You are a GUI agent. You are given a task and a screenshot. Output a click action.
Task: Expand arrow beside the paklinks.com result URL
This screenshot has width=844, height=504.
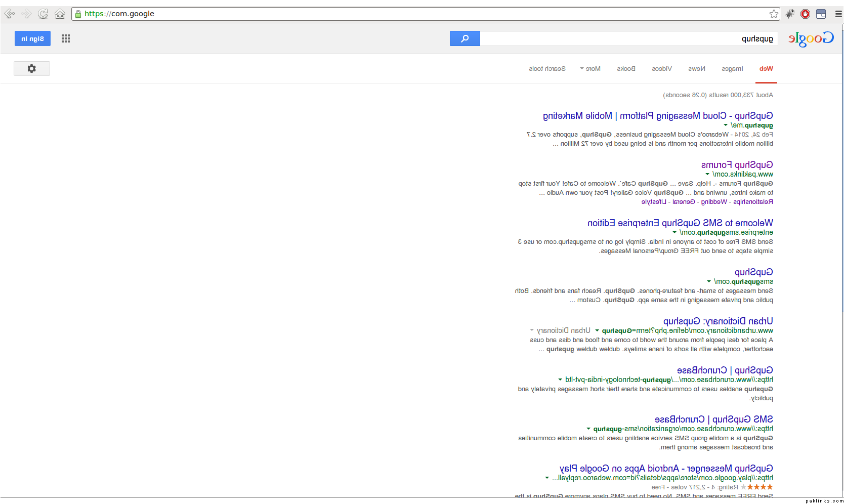click(x=707, y=174)
